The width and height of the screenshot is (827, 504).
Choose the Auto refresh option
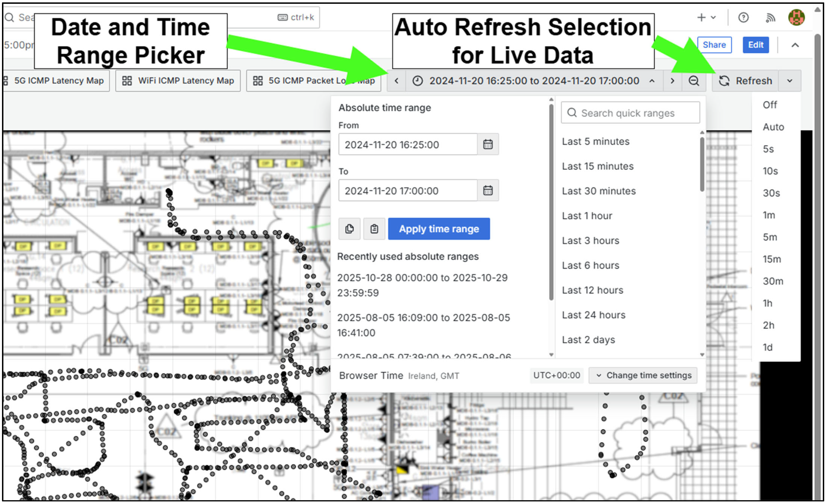pos(773,127)
